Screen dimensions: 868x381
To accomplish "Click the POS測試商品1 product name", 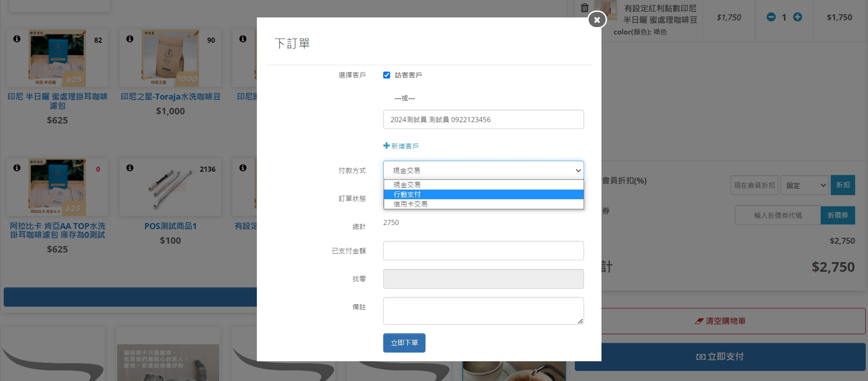I will (170, 226).
